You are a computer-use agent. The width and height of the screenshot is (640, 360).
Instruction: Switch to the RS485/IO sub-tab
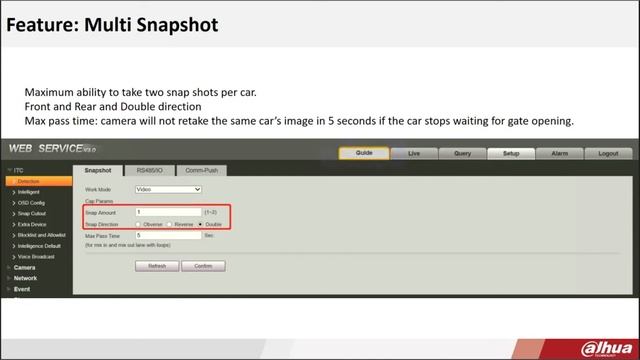pyautogui.click(x=149, y=171)
